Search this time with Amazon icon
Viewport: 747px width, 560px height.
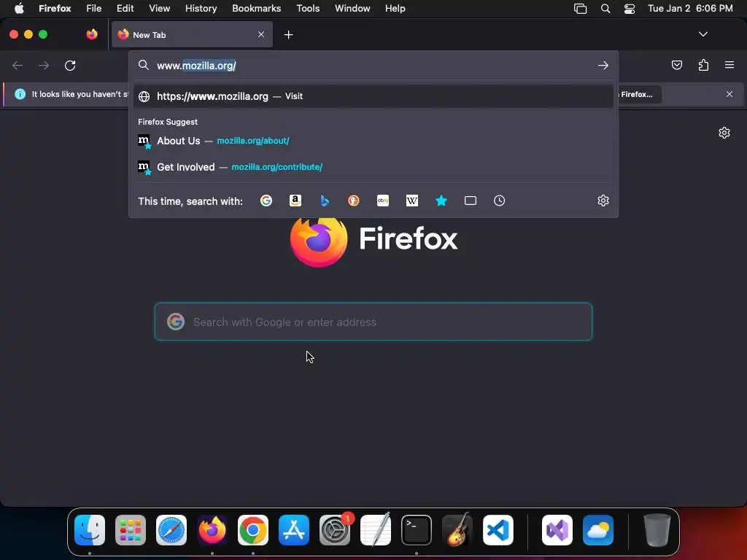click(x=295, y=201)
